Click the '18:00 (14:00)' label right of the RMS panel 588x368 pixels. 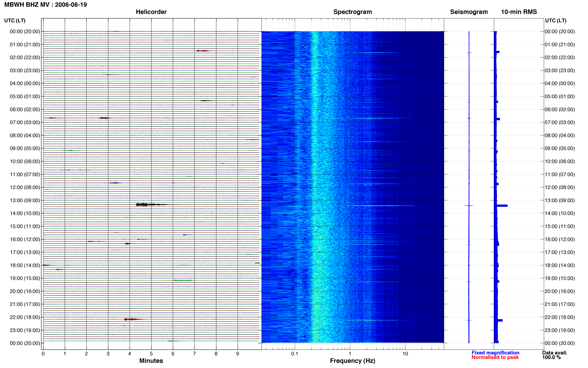[x=560, y=265]
